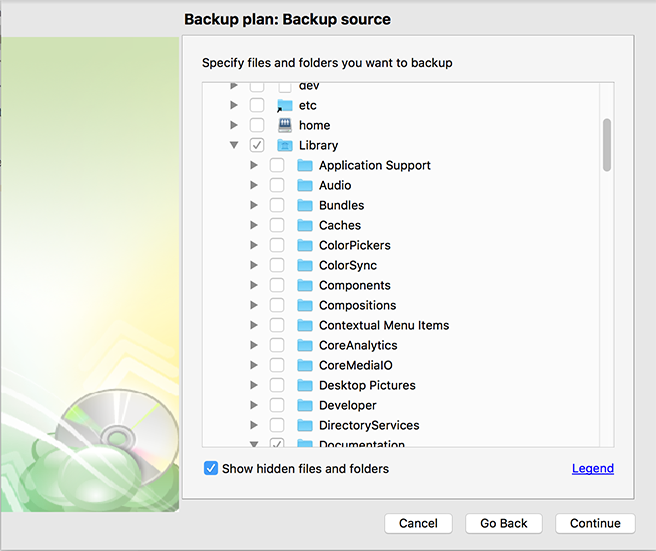Uncheck Show hidden files and folders
656x551 pixels.
click(211, 468)
